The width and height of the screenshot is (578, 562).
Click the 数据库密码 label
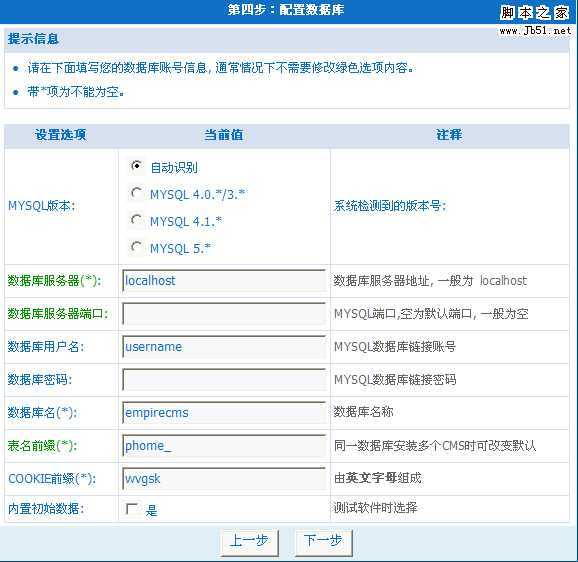click(40, 380)
